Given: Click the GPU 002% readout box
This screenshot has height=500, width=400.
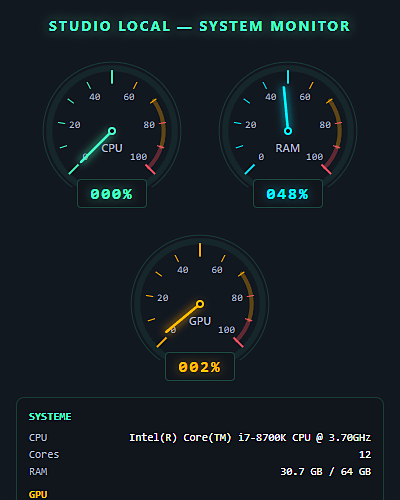Looking at the screenshot, I should 200,367.
